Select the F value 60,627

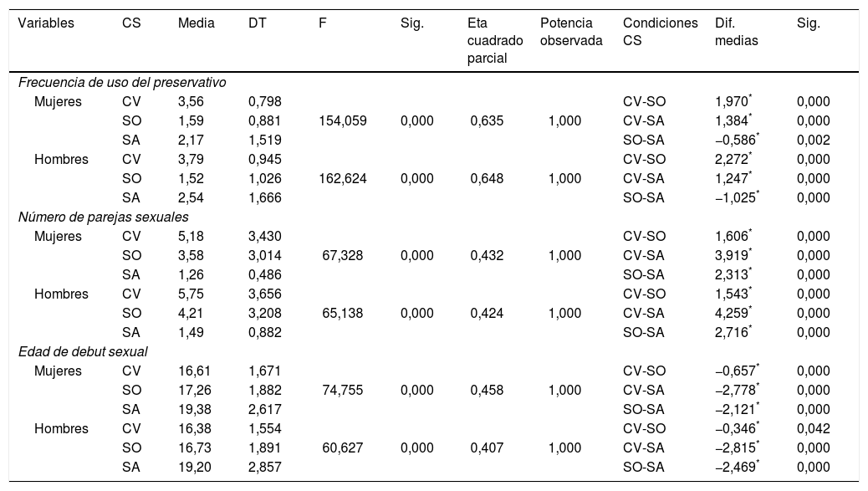coord(342,448)
